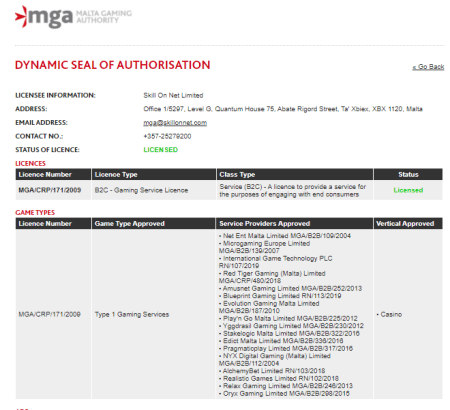Select Blueprint Gaming Limited provider entry
Screen dimensions: 450x410
(280, 296)
